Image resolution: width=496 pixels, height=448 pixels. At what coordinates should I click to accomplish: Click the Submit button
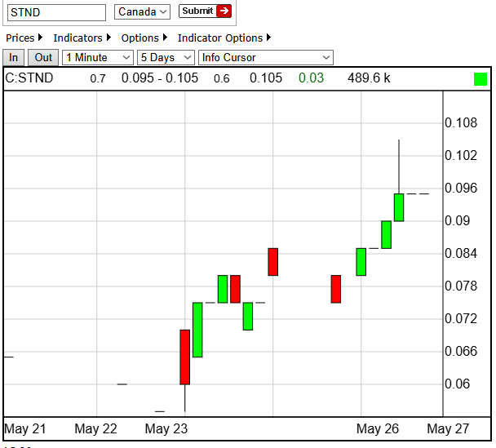coord(205,11)
